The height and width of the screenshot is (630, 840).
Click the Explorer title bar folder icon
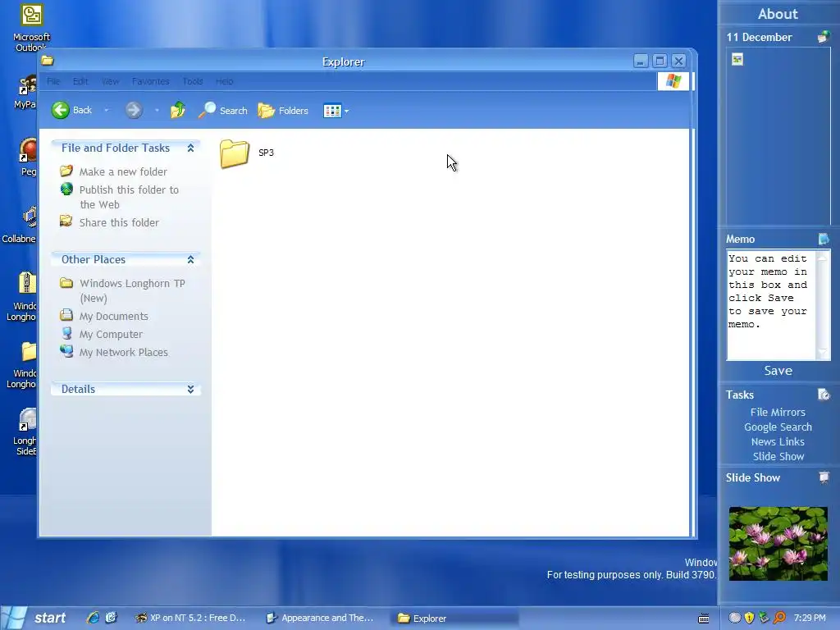point(48,61)
